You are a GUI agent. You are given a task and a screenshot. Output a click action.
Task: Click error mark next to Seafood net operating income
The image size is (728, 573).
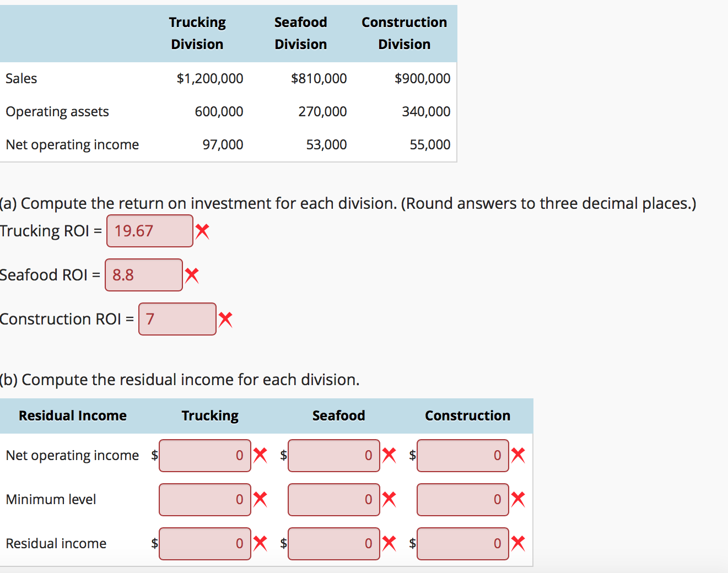(389, 455)
